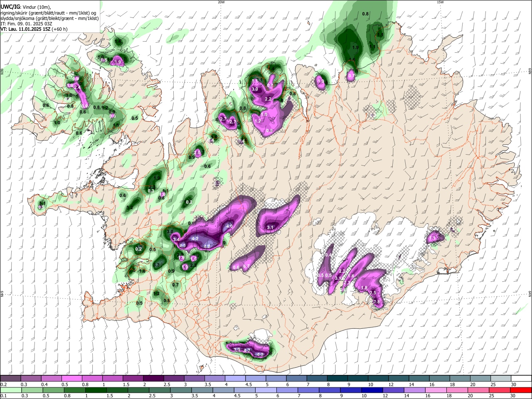Select the 8–9 dark teal swatch, top legend
Viewport: 532px width, 399px height.
coord(337,379)
